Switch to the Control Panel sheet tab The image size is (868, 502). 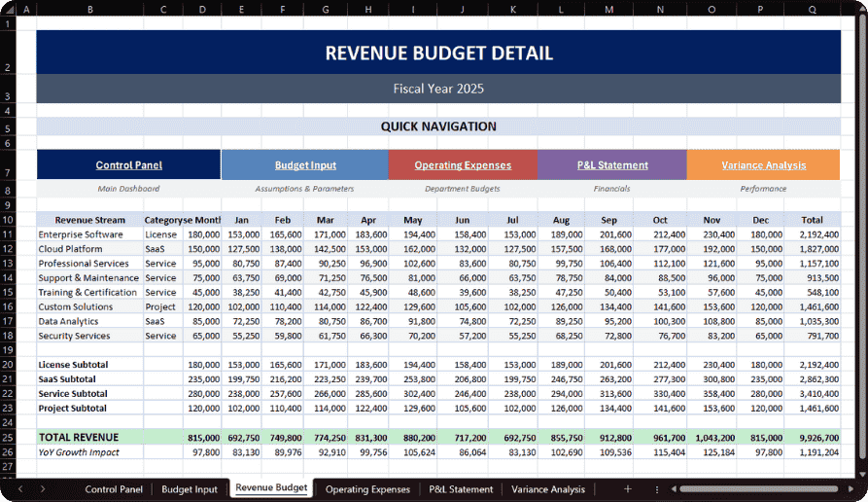(114, 489)
